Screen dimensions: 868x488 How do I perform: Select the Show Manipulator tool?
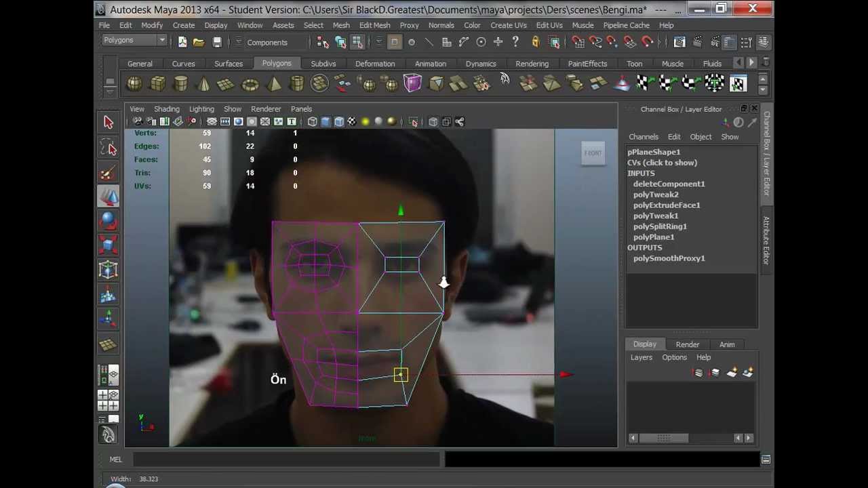(x=108, y=319)
